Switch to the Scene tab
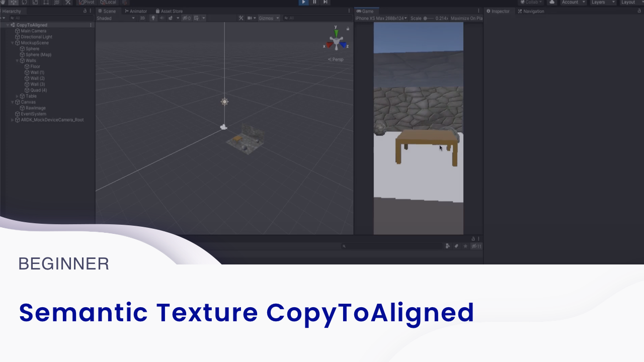 pos(107,11)
